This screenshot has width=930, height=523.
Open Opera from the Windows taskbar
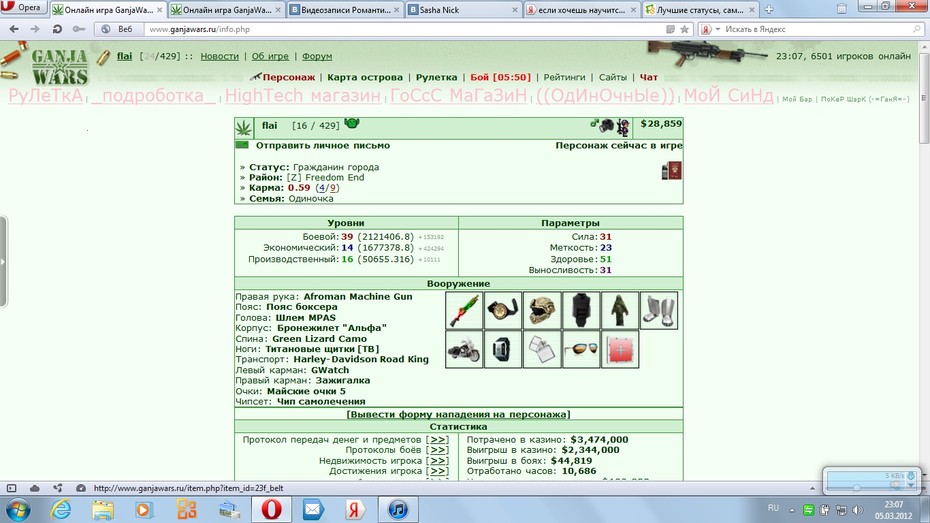[272, 509]
